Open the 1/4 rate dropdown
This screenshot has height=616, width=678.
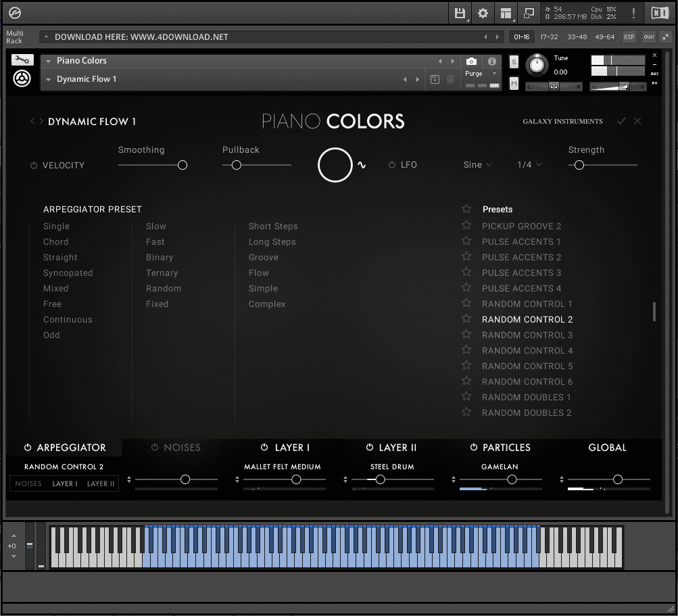pyautogui.click(x=529, y=165)
